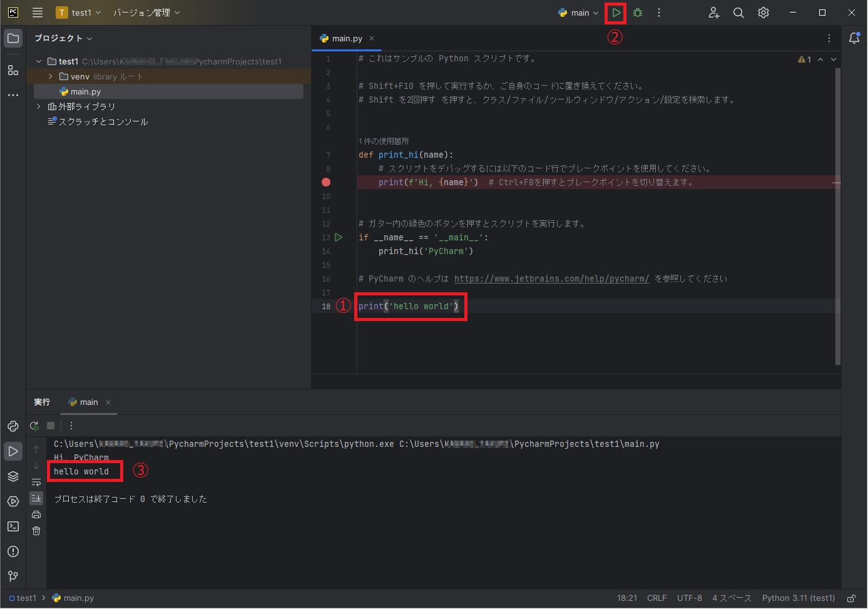
Task: Open the main run configuration dropdown
Action: click(x=579, y=13)
